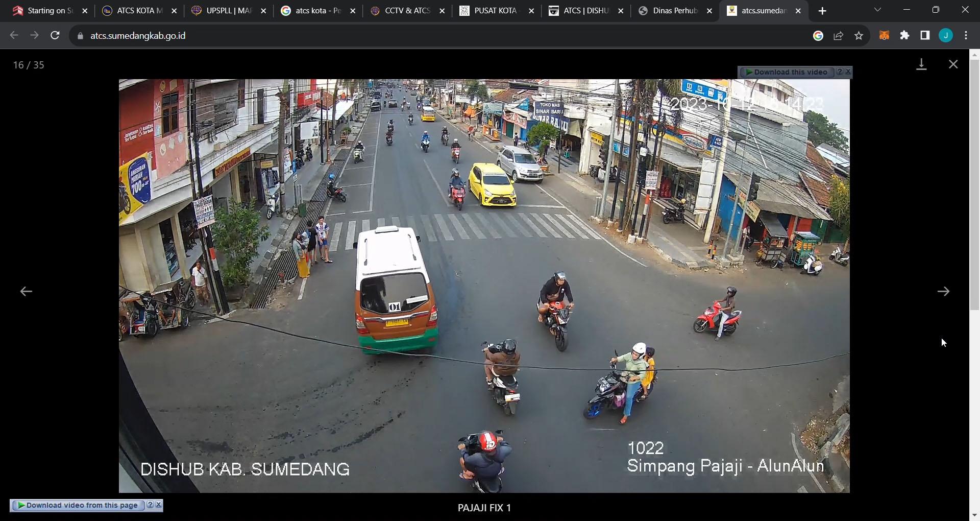980x521 pixels.
Task: Click the PAJAJI FIX 1 caption
Action: [x=484, y=508]
